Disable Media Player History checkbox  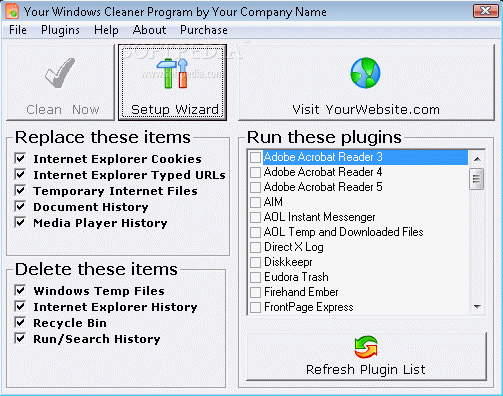click(x=20, y=222)
